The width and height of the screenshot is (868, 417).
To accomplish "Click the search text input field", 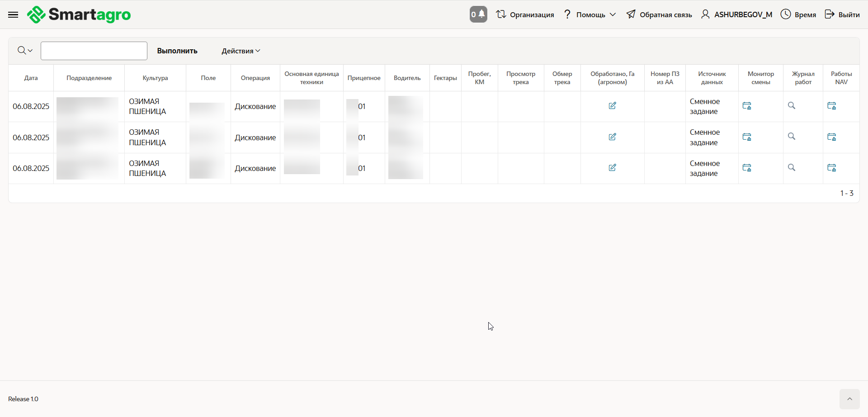I will click(94, 51).
